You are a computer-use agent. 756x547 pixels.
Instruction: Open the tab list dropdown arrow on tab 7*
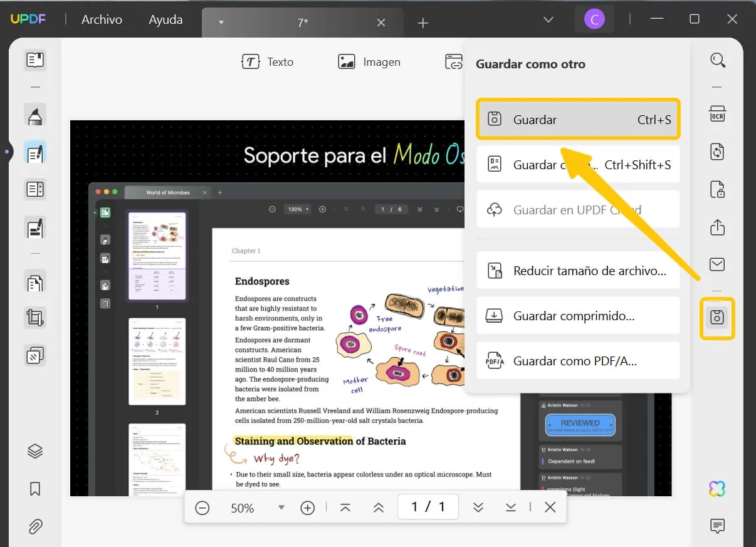coord(221,23)
